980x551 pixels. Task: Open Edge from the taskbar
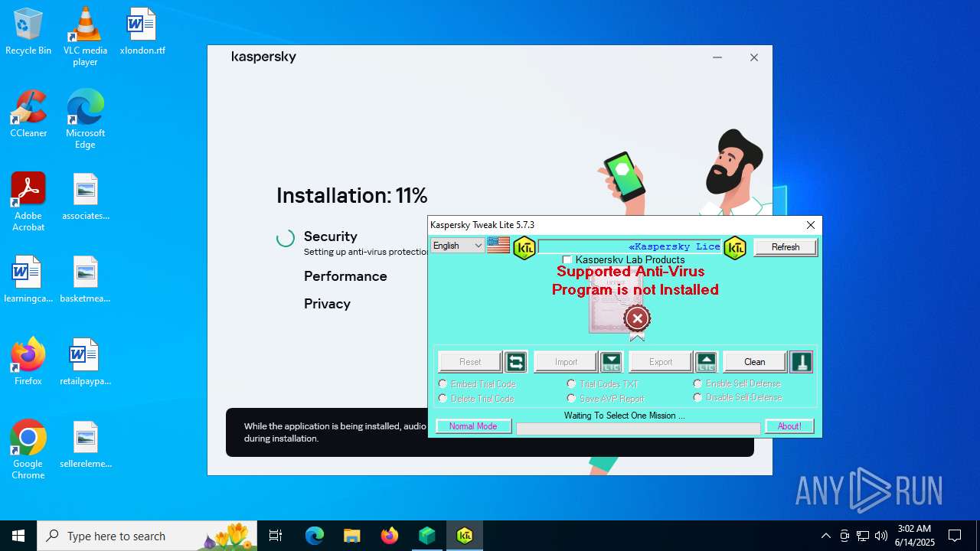(315, 536)
